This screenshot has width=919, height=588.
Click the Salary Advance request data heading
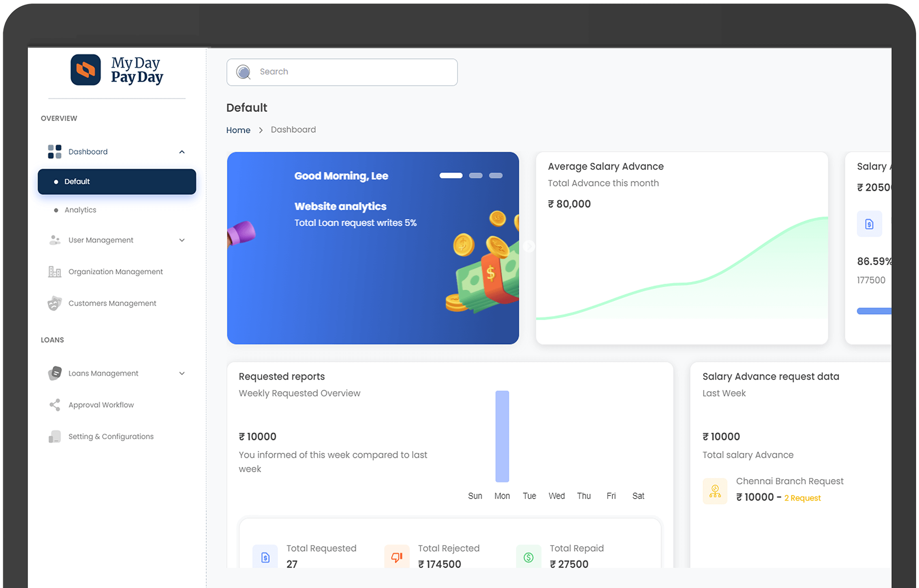click(x=771, y=377)
